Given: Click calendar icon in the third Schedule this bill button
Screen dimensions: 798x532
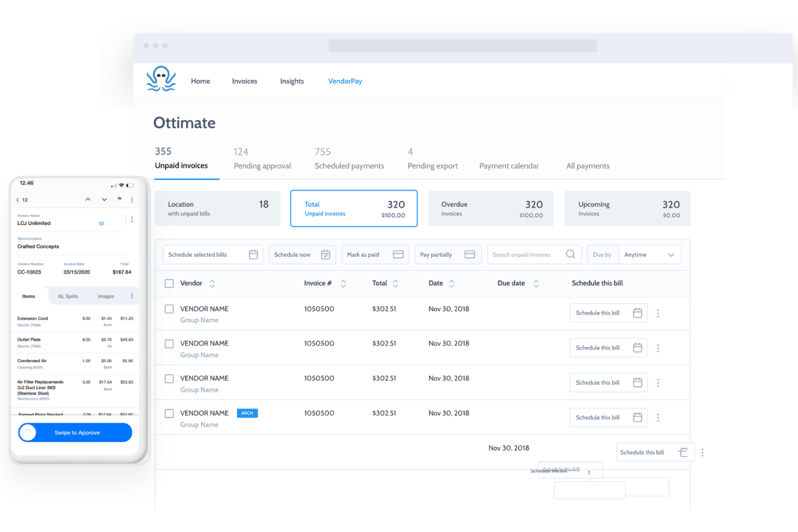Looking at the screenshot, I should pyautogui.click(x=637, y=383).
